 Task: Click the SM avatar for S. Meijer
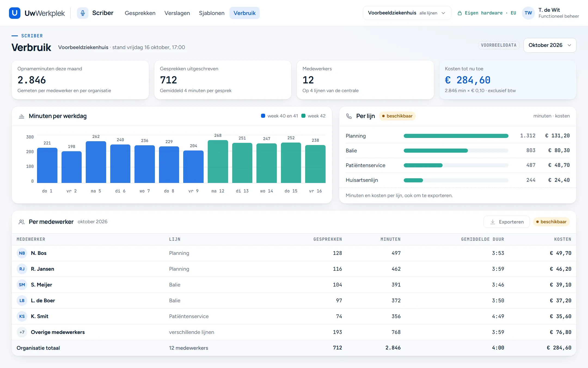(x=22, y=285)
